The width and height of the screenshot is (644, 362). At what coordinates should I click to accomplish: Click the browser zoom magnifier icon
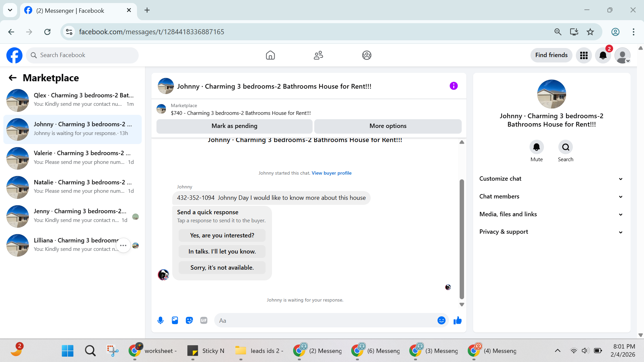point(558,32)
